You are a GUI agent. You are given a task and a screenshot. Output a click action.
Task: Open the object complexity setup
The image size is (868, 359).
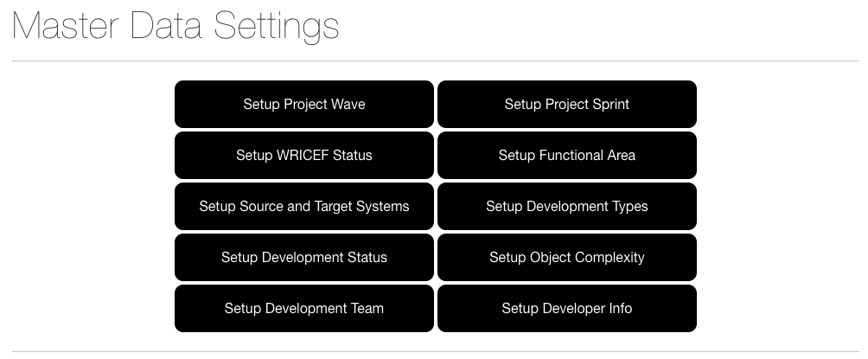pos(567,258)
